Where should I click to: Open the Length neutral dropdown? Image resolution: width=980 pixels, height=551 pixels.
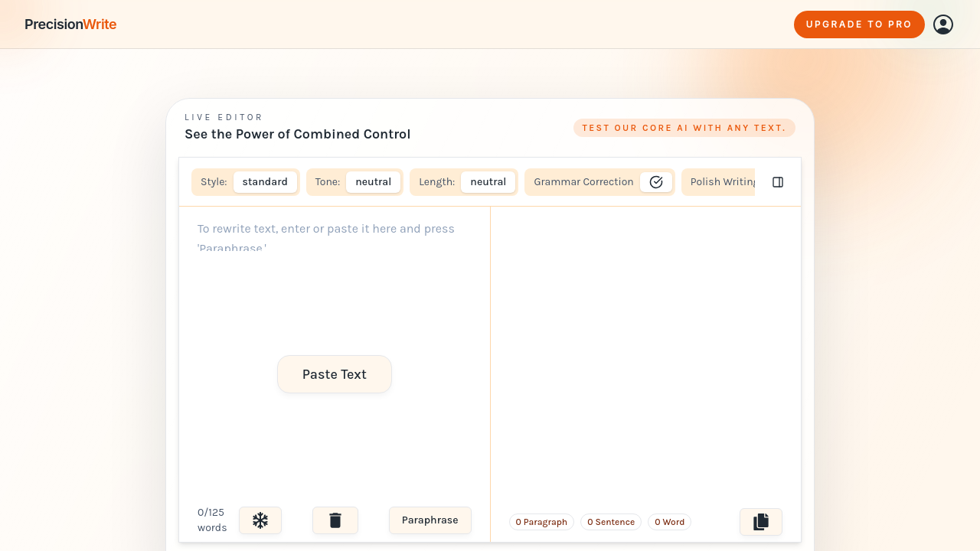(x=488, y=182)
